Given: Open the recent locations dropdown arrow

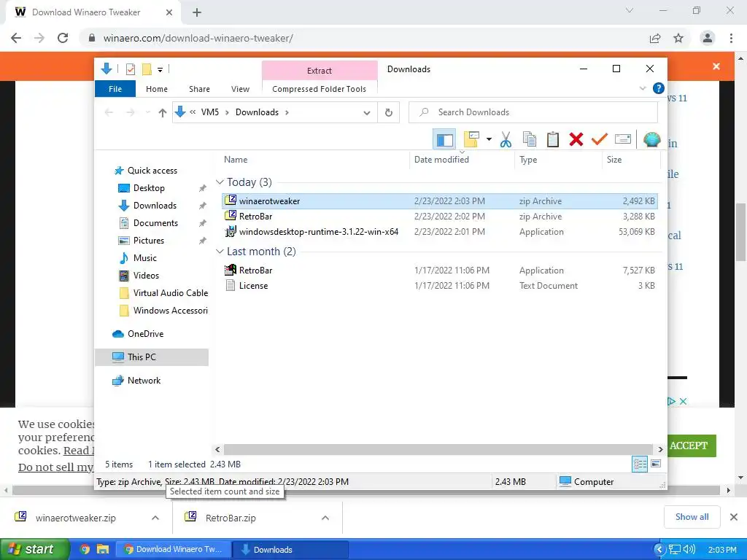Looking at the screenshot, I should click(147, 112).
